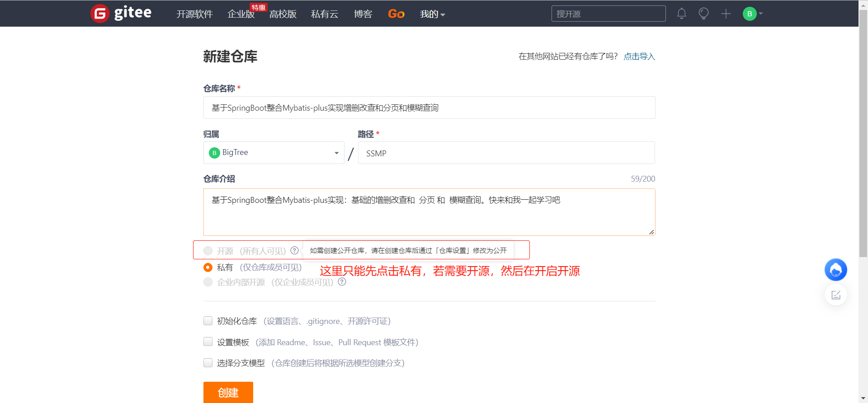Click the 创建 button
This screenshot has width=868, height=403.
[x=228, y=392]
